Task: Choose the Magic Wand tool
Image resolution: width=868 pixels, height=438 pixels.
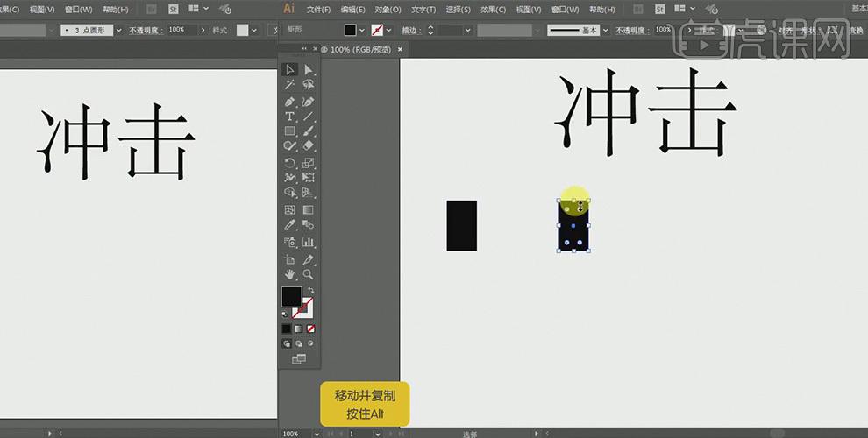Action: (289, 85)
